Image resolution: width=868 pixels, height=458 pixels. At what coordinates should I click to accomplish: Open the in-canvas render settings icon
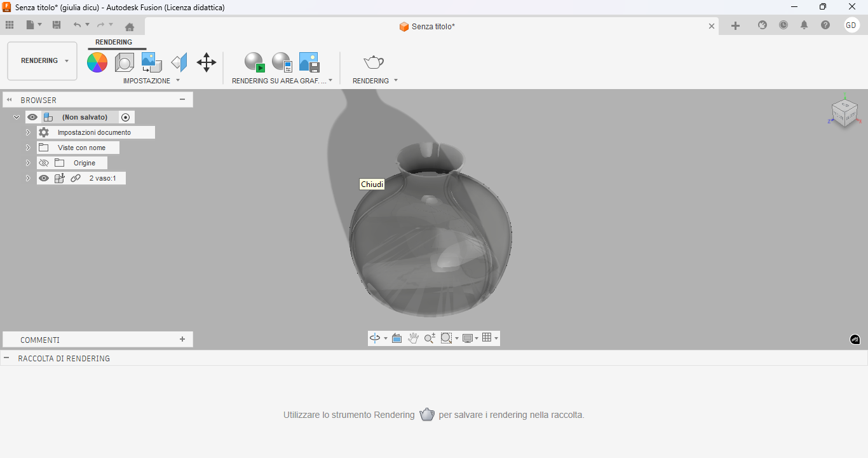pyautogui.click(x=280, y=61)
